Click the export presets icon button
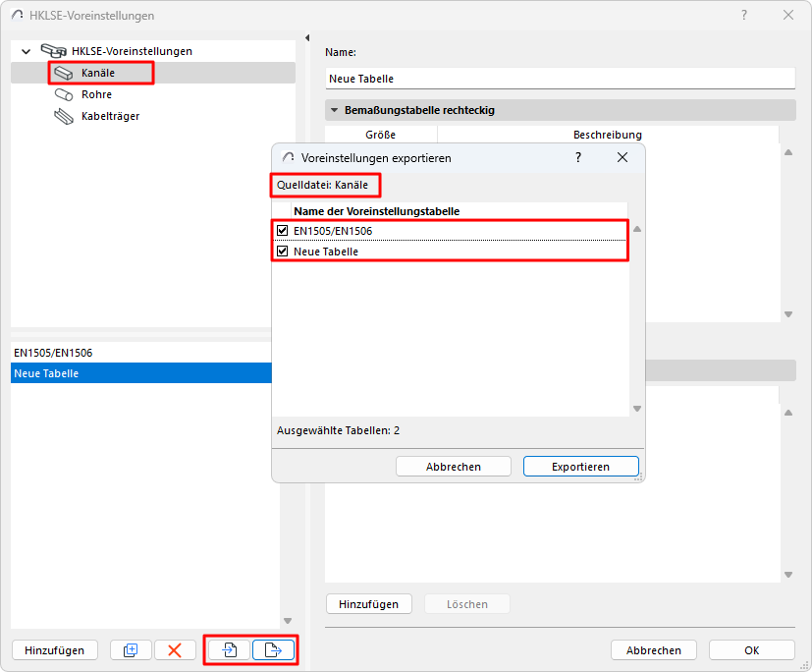The width and height of the screenshot is (812, 672). coord(273,649)
